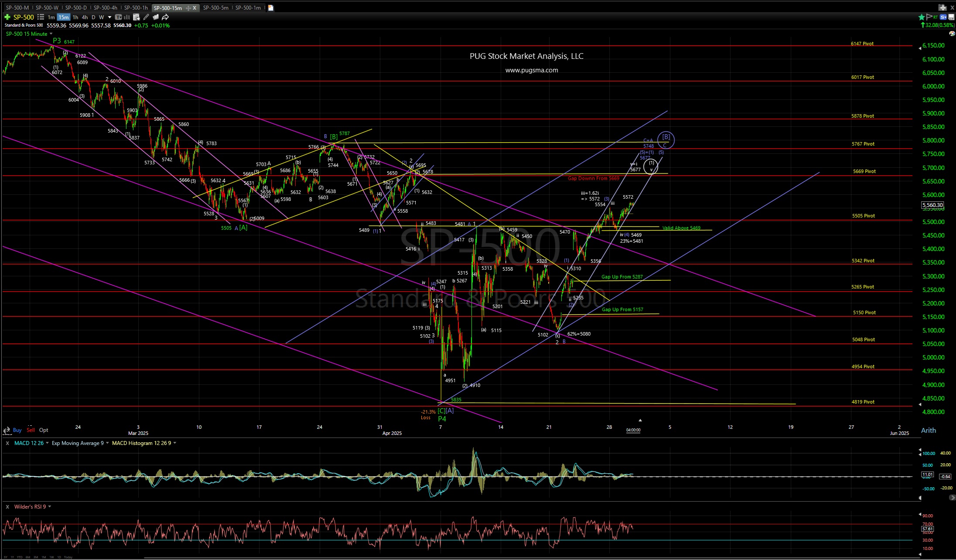The width and height of the screenshot is (956, 560).
Task: Enable TV mode with the TV icon
Action: 118,17
